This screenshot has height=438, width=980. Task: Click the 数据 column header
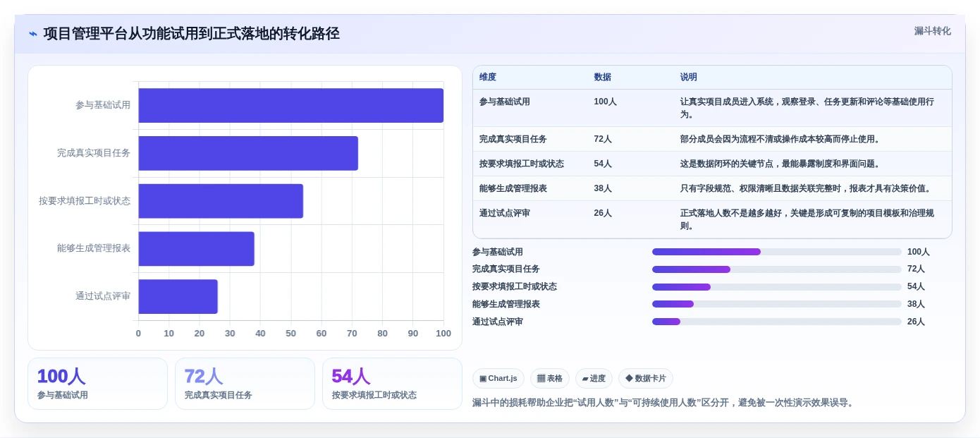pyautogui.click(x=603, y=78)
